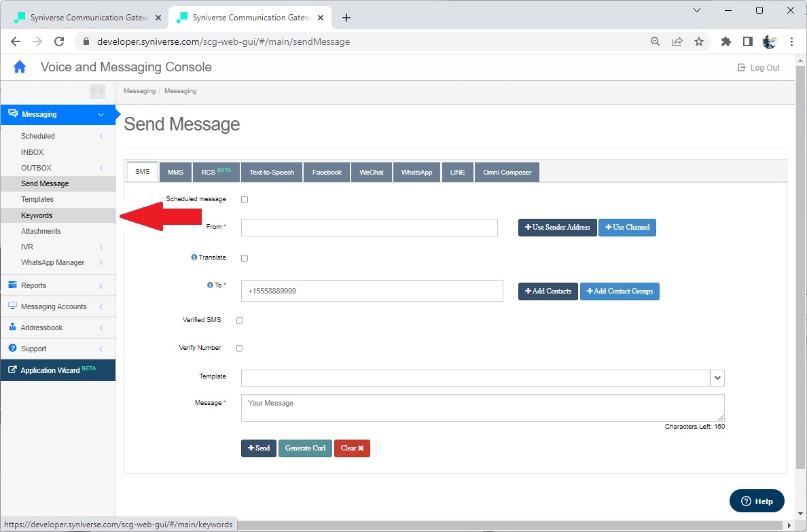Click the Add Contacts button

[548, 291]
